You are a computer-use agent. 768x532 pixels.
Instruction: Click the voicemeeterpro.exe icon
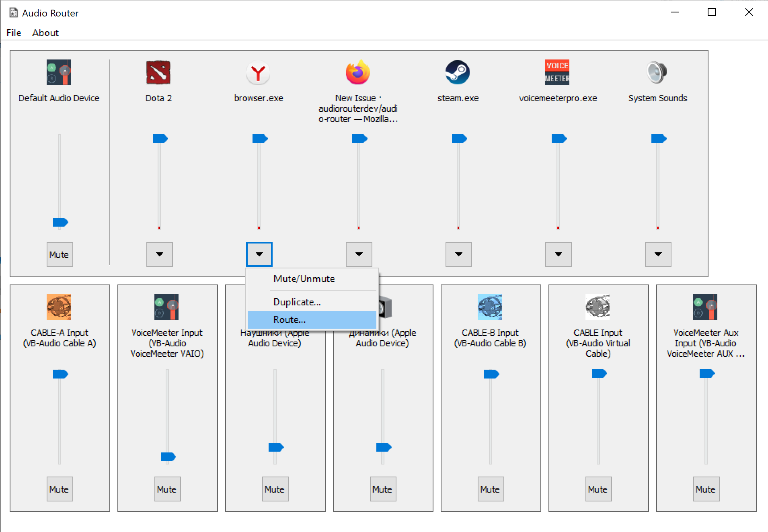557,73
